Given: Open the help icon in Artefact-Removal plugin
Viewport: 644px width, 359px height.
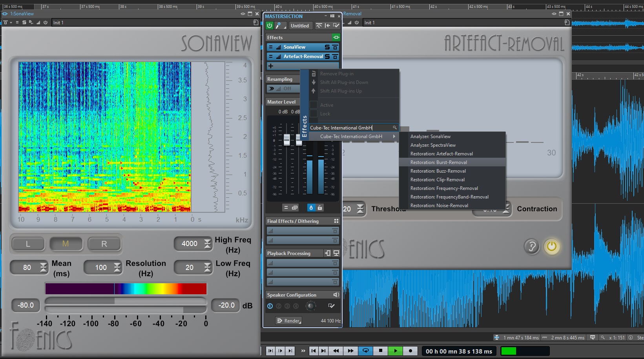Looking at the screenshot, I should pyautogui.click(x=531, y=247).
